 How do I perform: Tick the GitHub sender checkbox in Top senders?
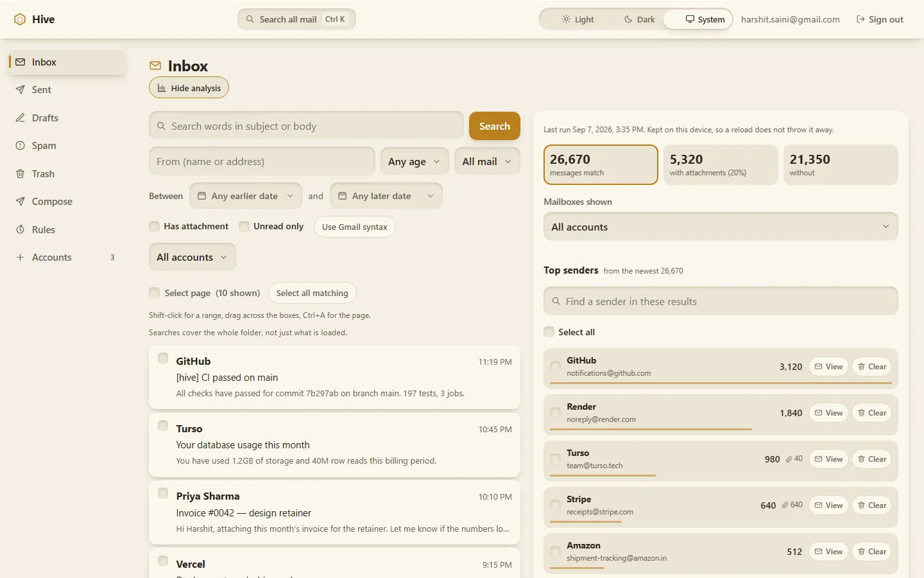pos(555,367)
